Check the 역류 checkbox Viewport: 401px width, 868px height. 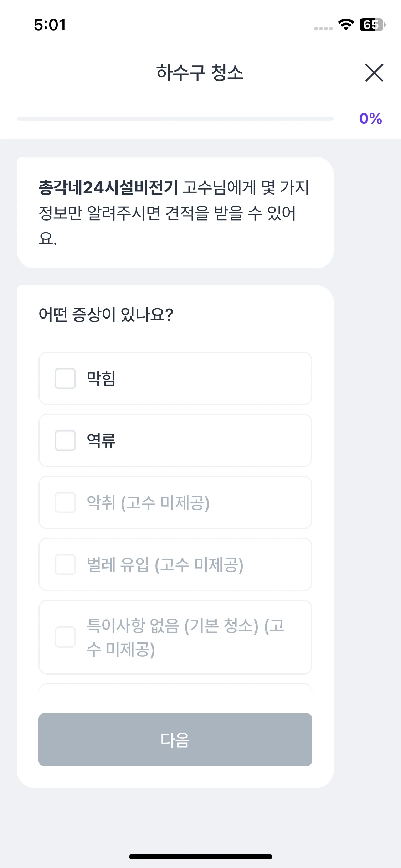[65, 440]
